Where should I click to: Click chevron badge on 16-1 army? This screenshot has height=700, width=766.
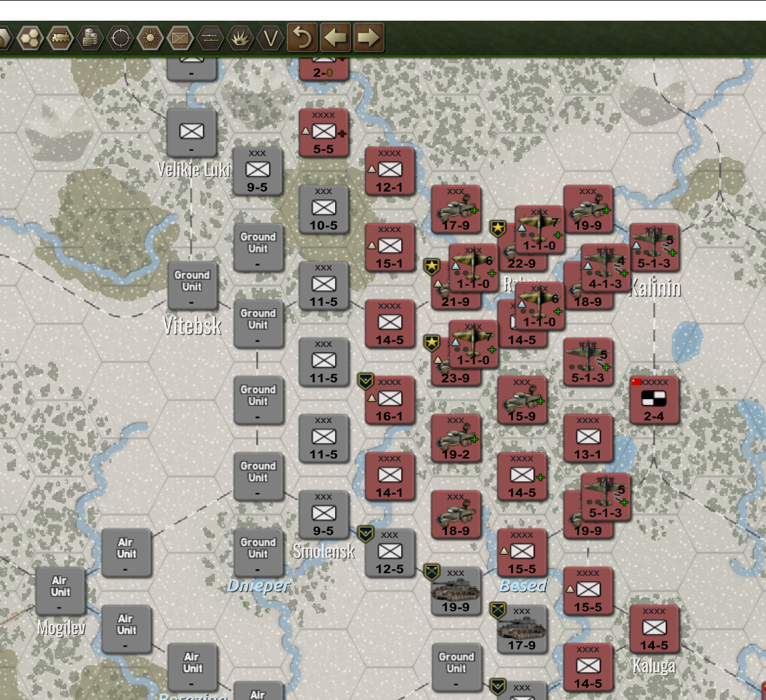tap(366, 381)
